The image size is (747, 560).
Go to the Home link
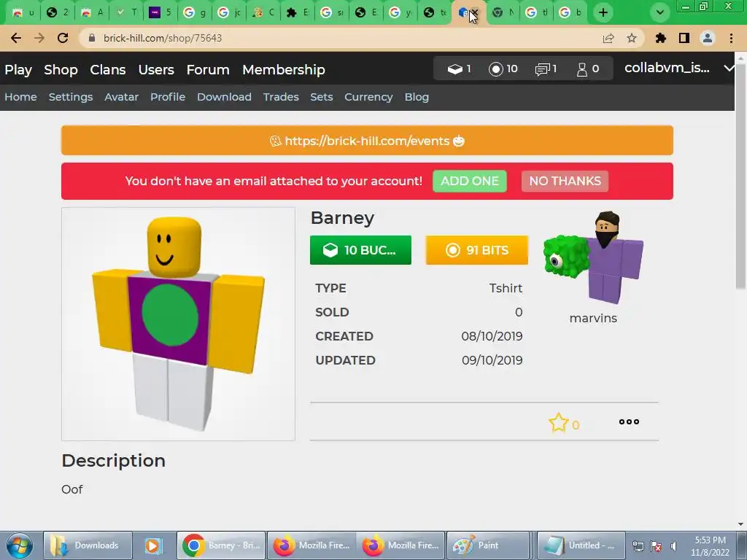pos(20,97)
